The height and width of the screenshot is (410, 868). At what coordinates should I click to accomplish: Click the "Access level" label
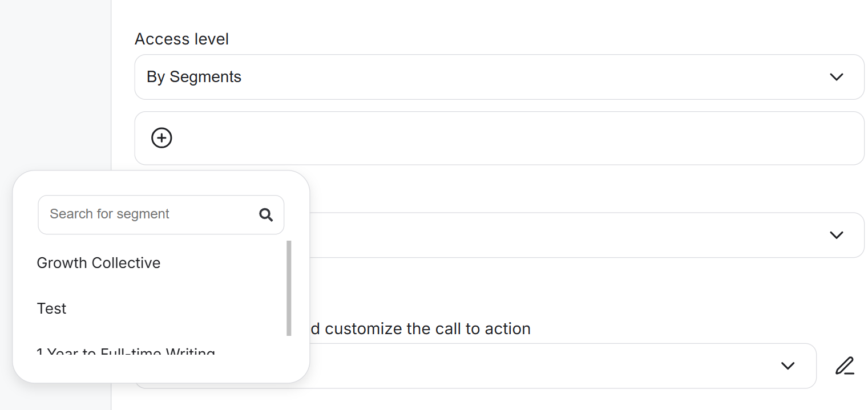pos(181,39)
